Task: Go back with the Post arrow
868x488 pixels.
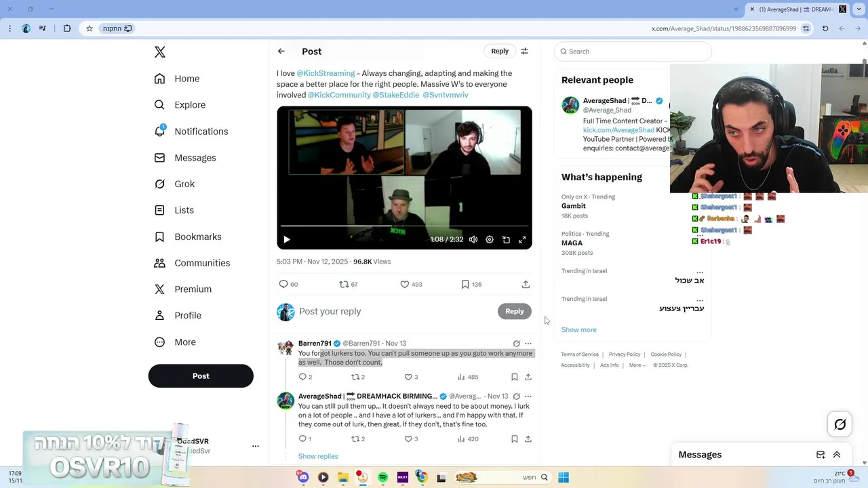Action: click(x=281, y=52)
